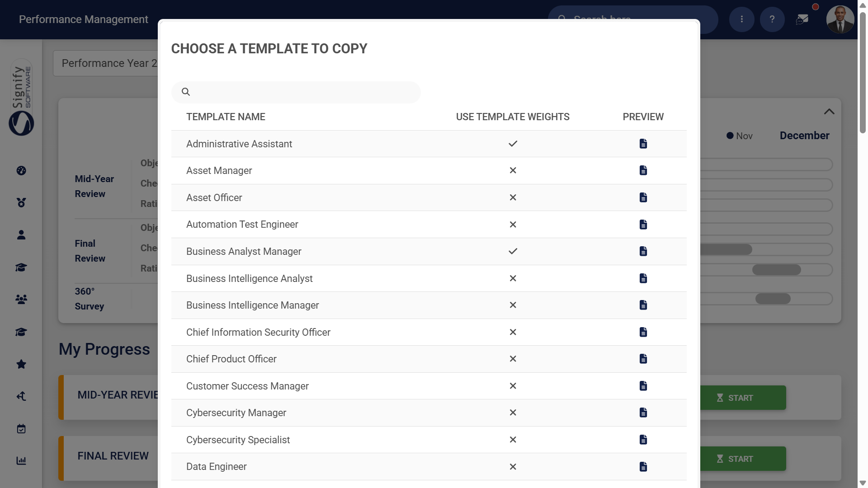Click the star favorites icon in the sidebar
Screen dimensions: 868x488
pyautogui.click(x=21, y=364)
